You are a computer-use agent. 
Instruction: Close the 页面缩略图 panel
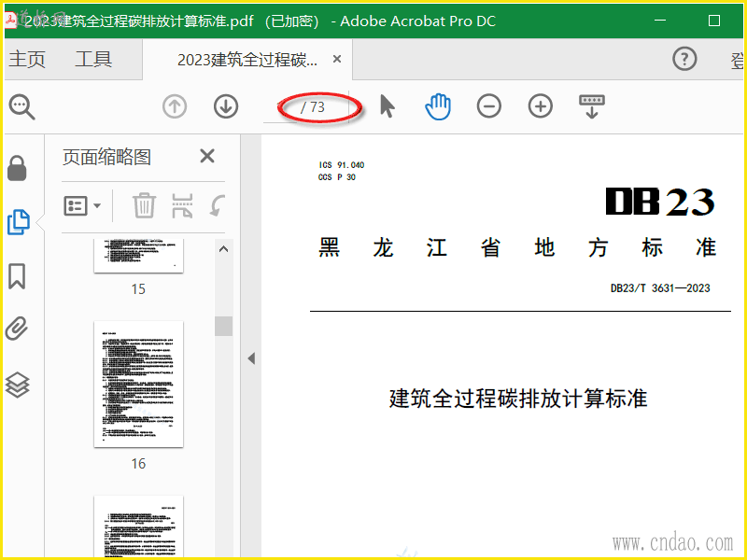(207, 156)
